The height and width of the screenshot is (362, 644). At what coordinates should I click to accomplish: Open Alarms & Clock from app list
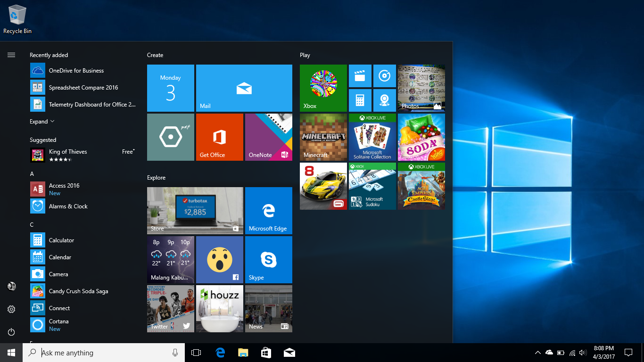[x=84, y=206]
